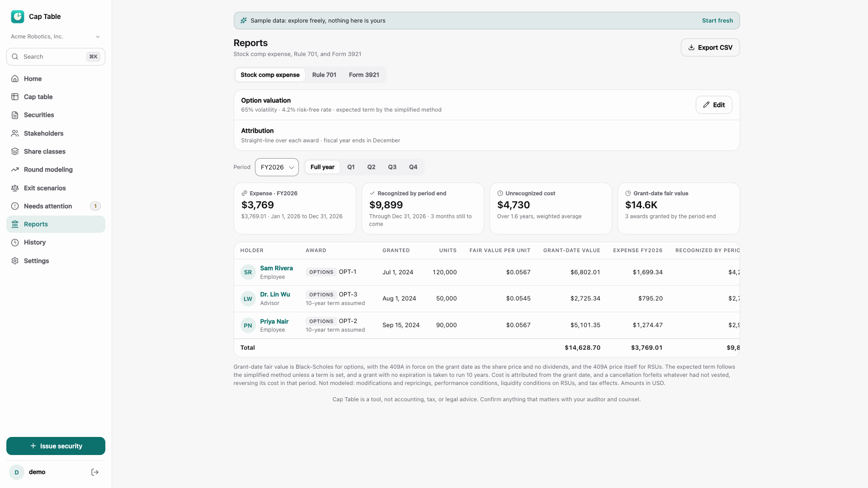This screenshot has height=488, width=868.
Task: Click the Home house icon
Action: click(x=15, y=79)
